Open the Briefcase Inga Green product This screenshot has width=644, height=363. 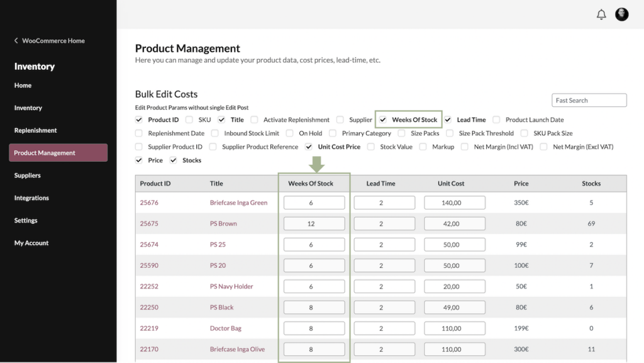[238, 203]
